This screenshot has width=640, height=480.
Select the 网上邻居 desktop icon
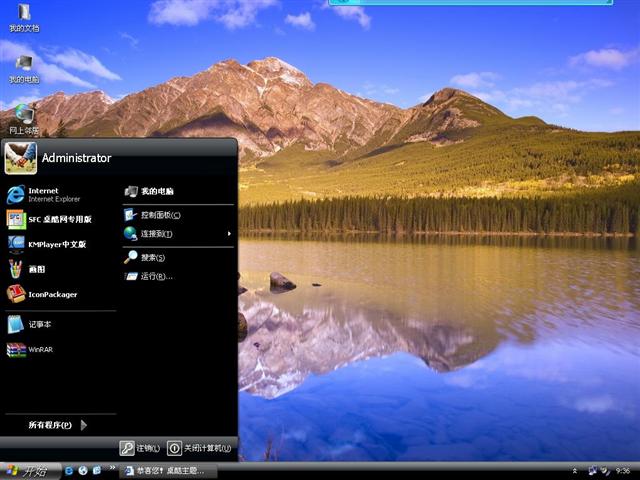[x=24, y=118]
